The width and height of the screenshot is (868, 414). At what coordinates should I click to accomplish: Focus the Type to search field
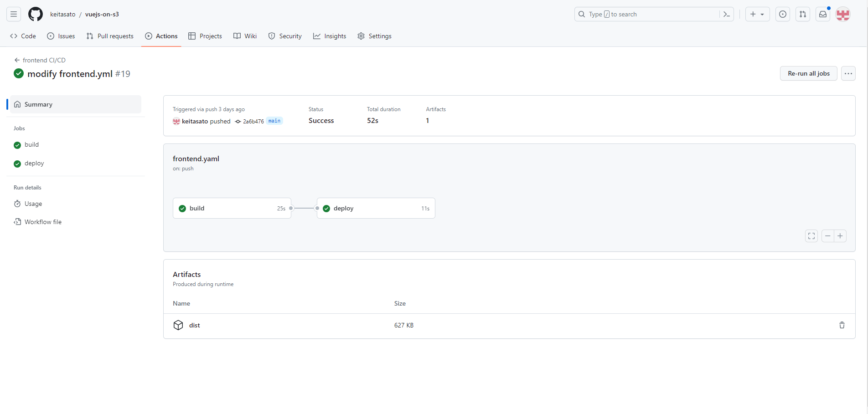pos(654,14)
